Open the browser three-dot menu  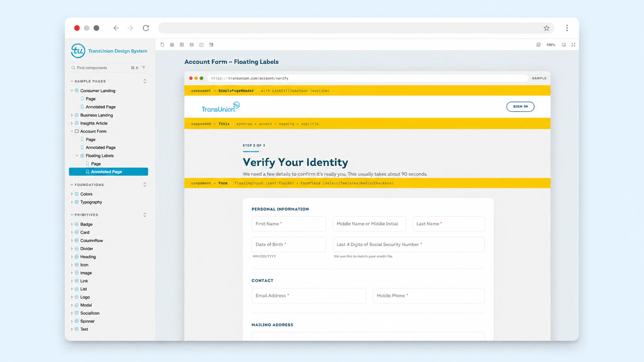tap(567, 28)
